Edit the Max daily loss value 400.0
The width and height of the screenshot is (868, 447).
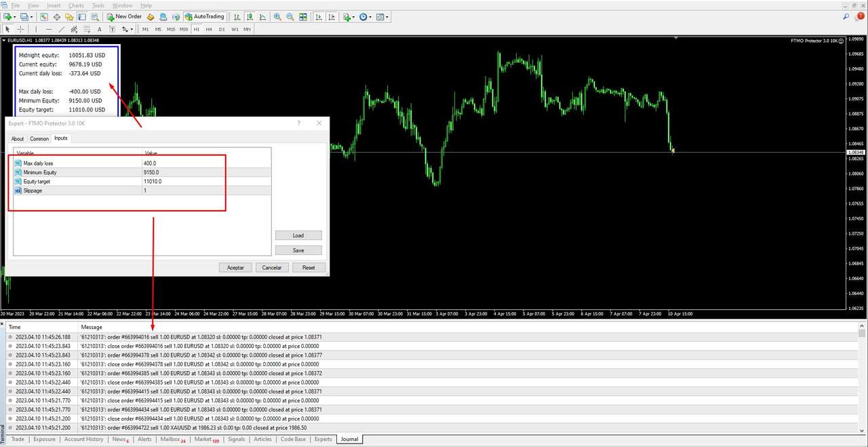[x=206, y=163]
